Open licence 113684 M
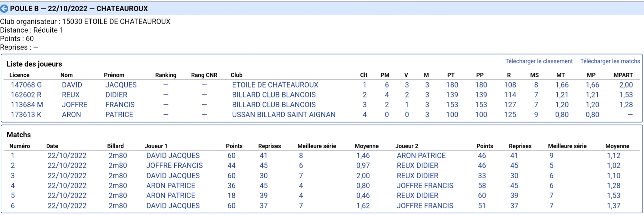The width and height of the screenshot is (644, 215). 27,105
